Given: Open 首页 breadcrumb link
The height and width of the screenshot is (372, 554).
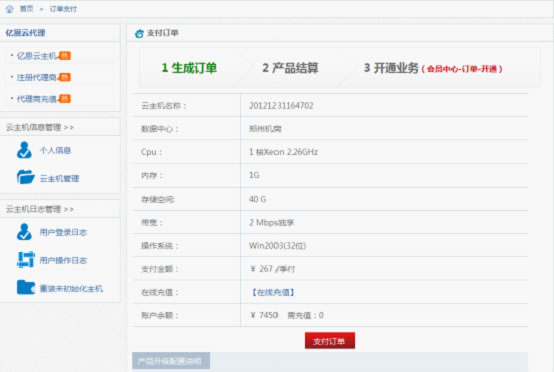Looking at the screenshot, I should [26, 9].
